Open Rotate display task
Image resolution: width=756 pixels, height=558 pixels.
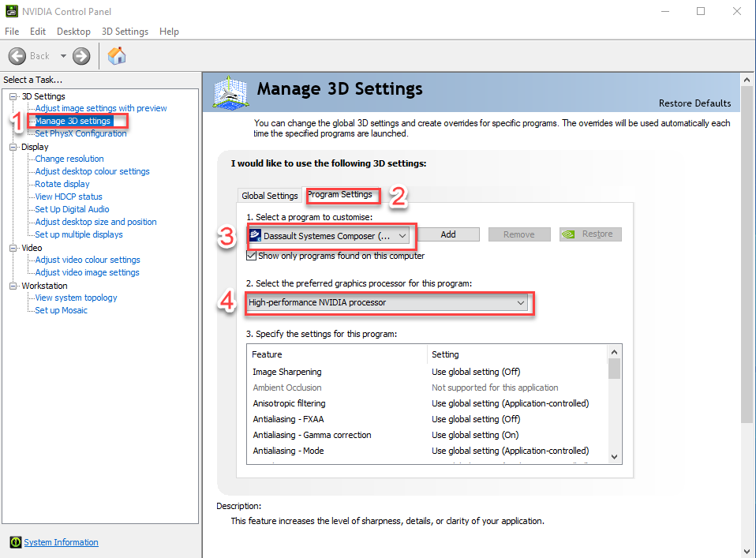[x=62, y=184]
